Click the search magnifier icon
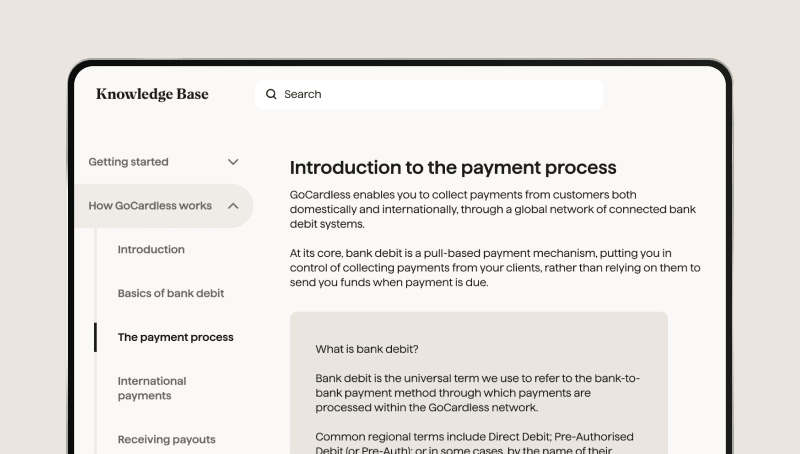The height and width of the screenshot is (454, 800). [x=271, y=94]
